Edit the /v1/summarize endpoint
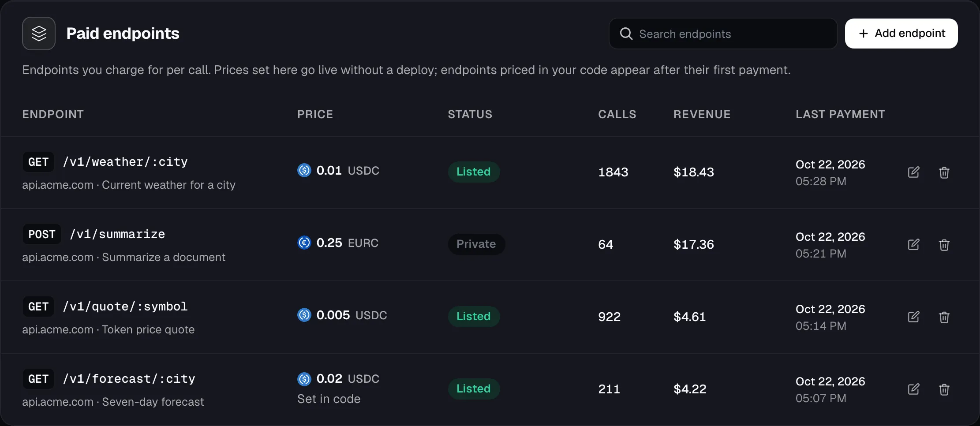The image size is (980, 426). click(x=913, y=244)
